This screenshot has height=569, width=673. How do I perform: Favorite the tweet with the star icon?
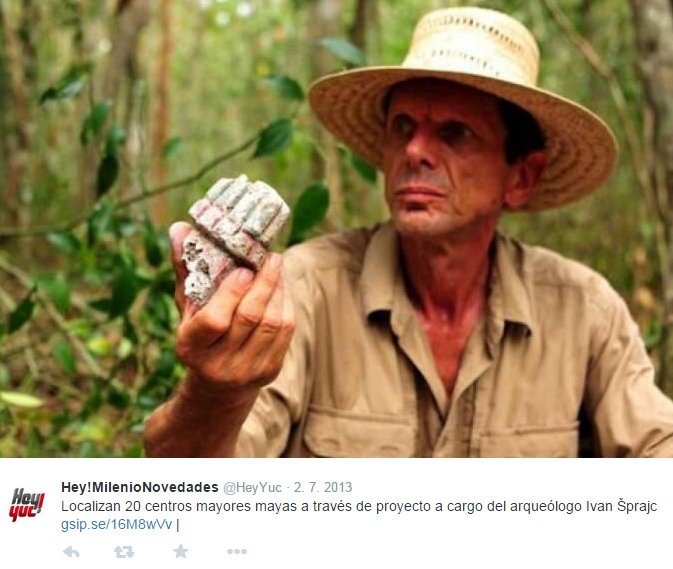click(181, 551)
